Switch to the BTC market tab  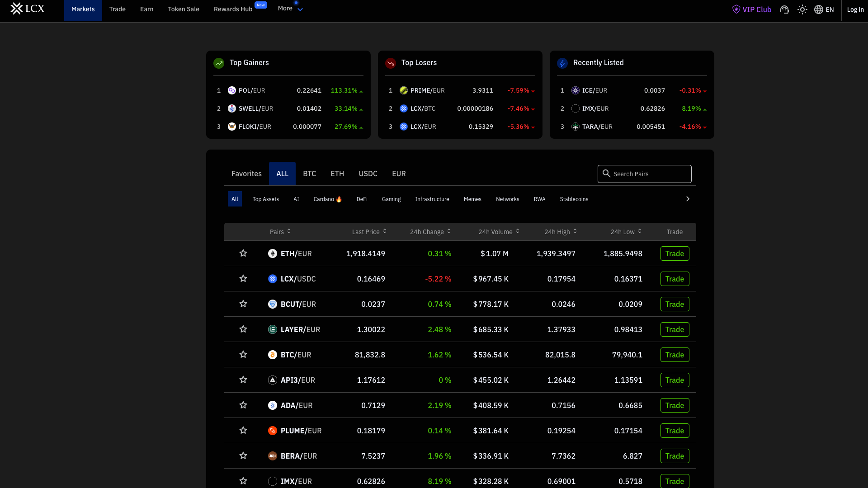309,174
